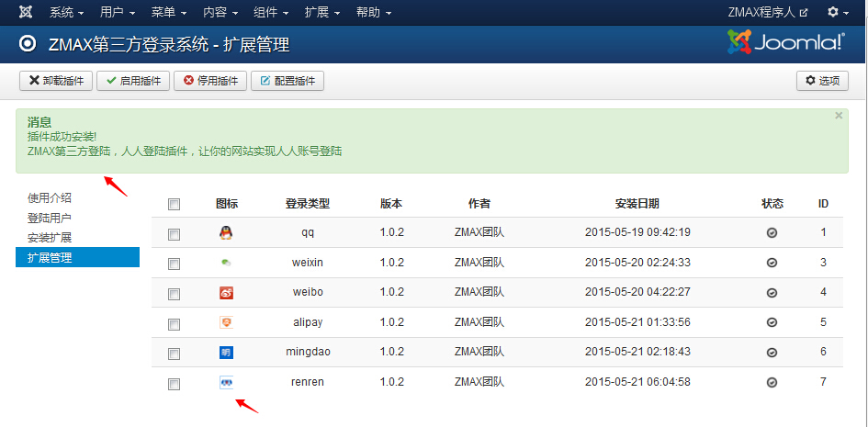Check the renren row checkbox

[174, 384]
